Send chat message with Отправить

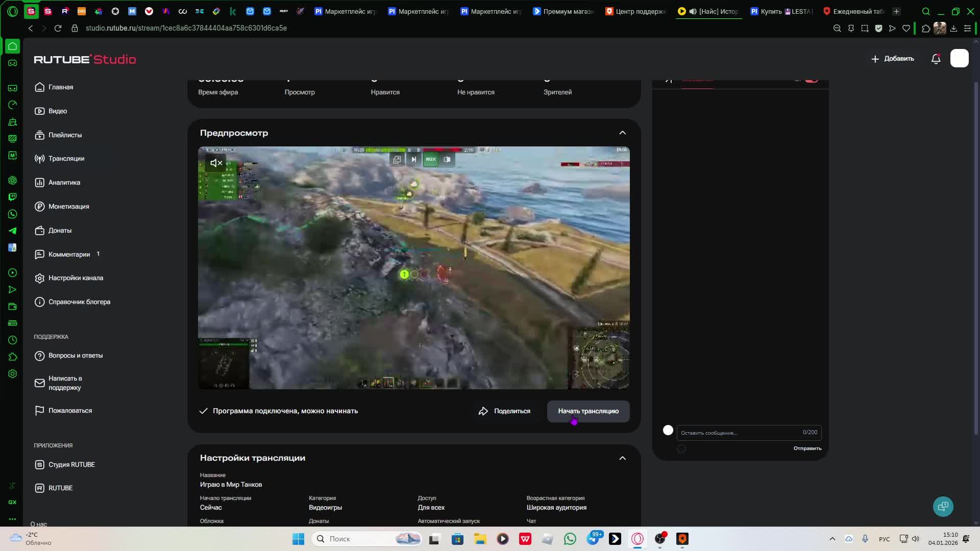(x=807, y=448)
